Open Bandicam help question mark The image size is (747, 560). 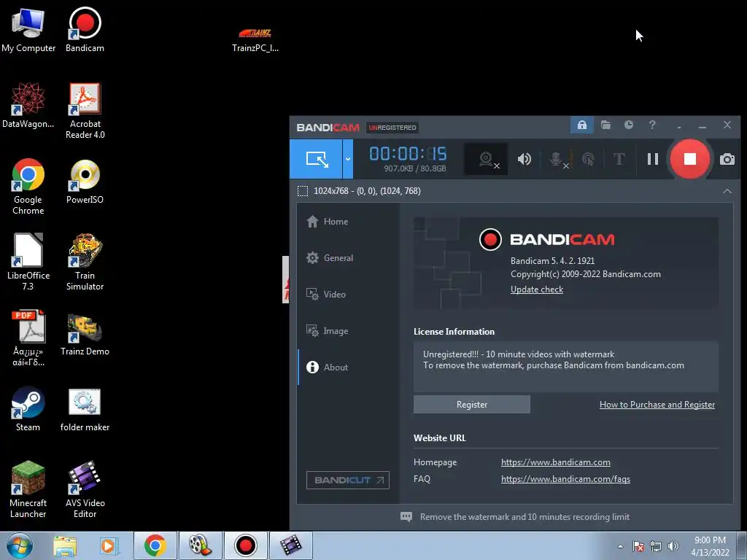652,125
